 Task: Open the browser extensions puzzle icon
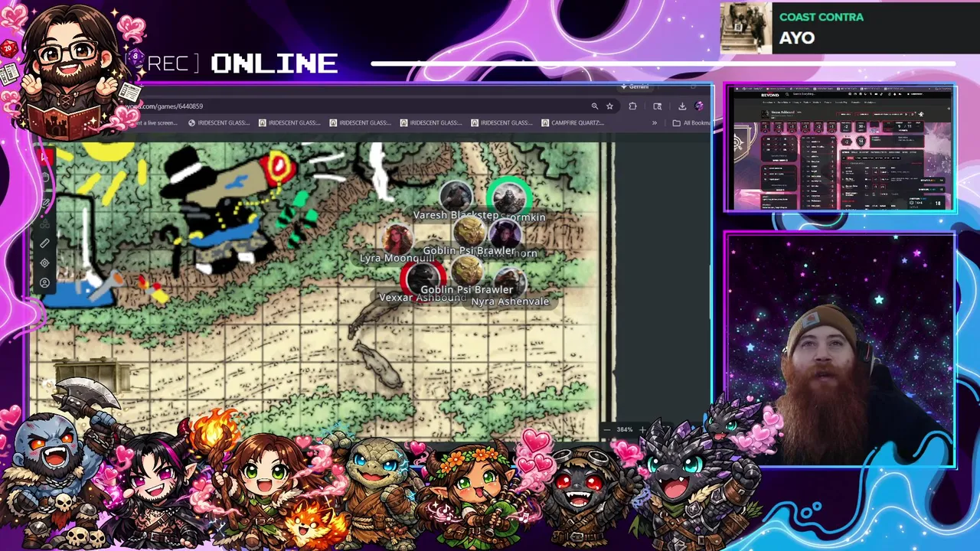(x=632, y=106)
